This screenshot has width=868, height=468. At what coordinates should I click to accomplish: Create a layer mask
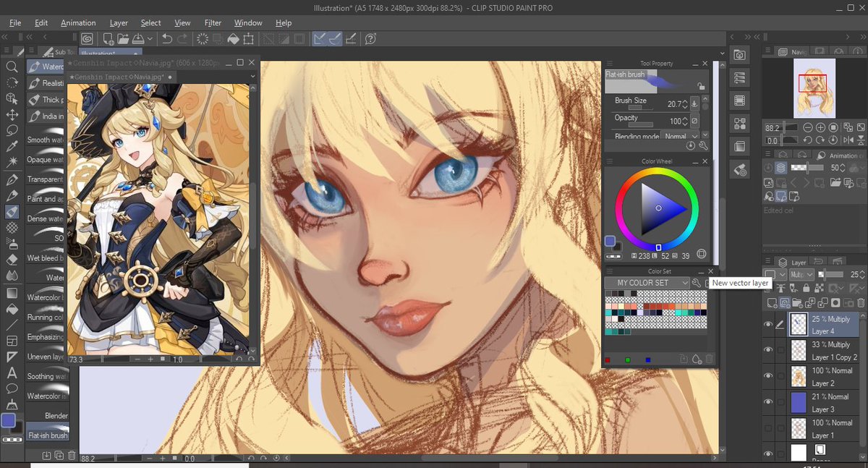[835, 302]
